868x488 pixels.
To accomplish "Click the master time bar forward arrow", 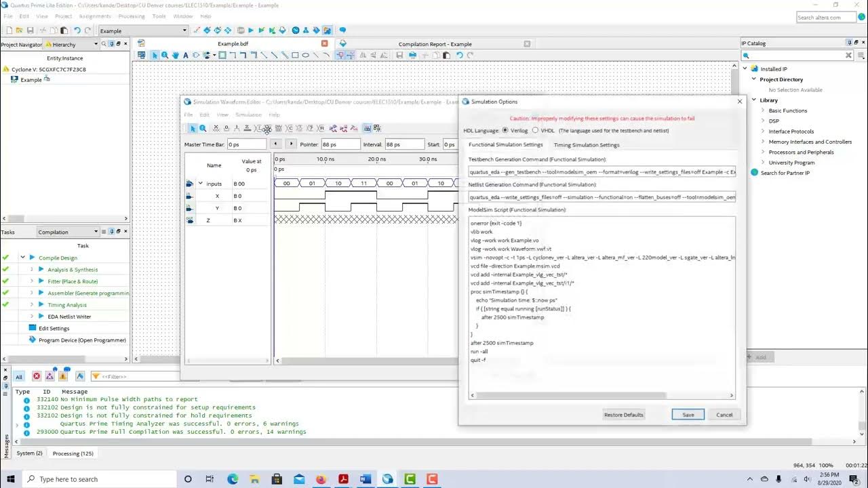I will tap(291, 144).
